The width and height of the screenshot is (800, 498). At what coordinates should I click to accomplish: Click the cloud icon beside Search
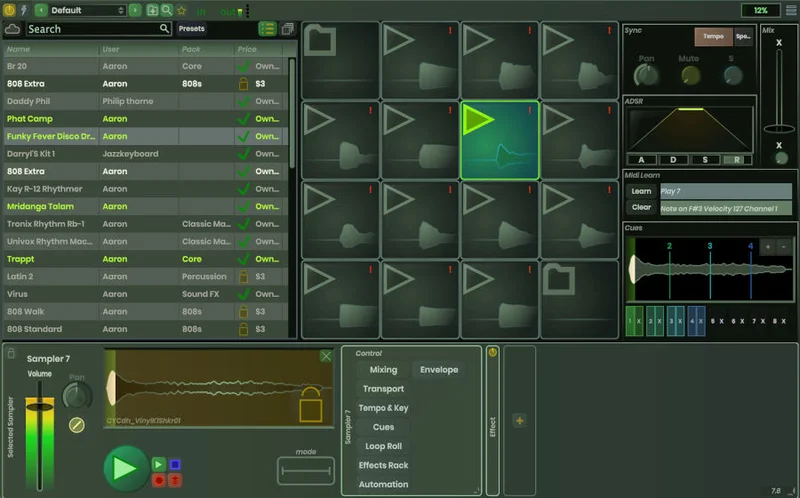tap(12, 29)
